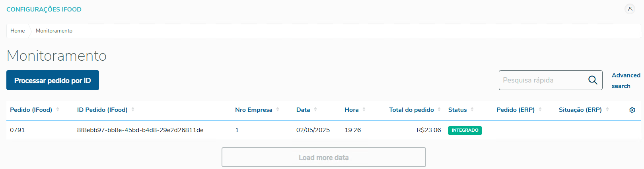Image resolution: width=644 pixels, height=169 pixels.
Task: Click the magnifier search icon
Action: coord(593,80)
